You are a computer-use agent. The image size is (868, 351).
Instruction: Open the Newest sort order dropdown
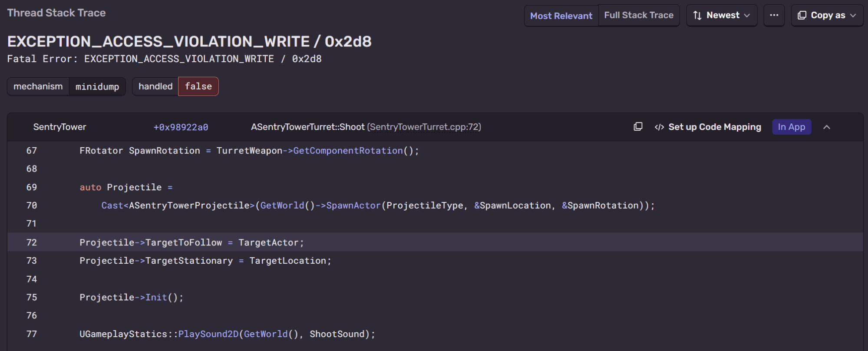click(722, 15)
